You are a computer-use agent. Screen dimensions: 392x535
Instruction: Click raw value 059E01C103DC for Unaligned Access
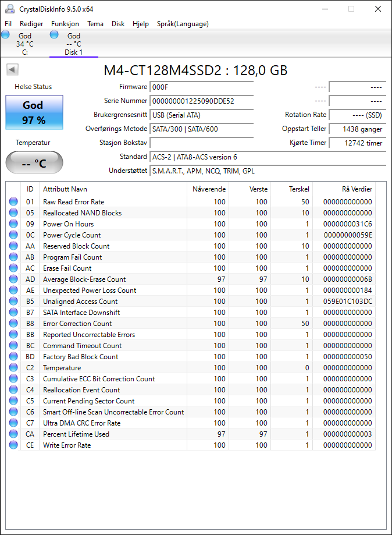[348, 302]
